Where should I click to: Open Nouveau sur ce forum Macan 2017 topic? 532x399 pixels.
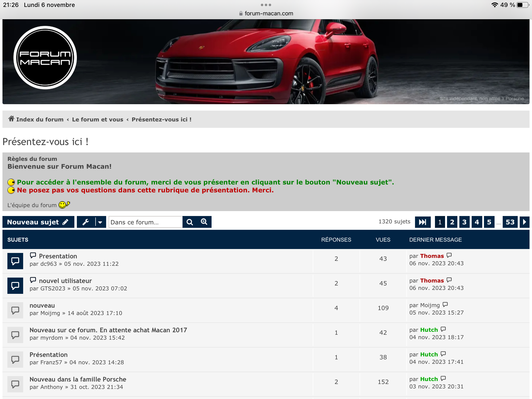(x=108, y=330)
